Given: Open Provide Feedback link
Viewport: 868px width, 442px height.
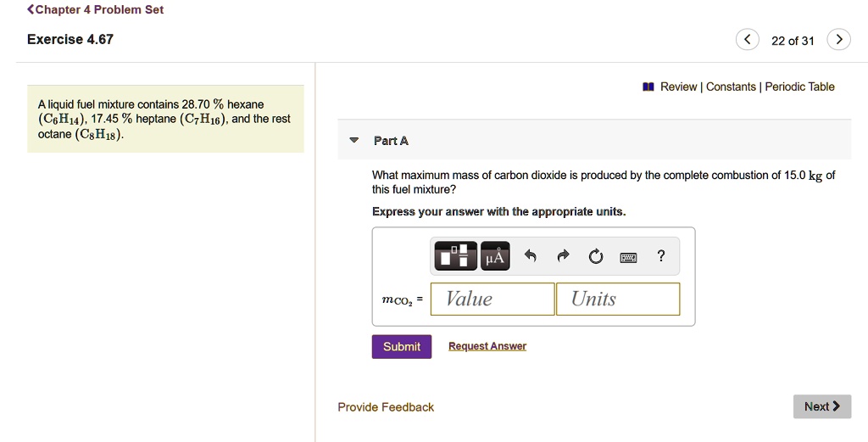Looking at the screenshot, I should pyautogui.click(x=386, y=407).
